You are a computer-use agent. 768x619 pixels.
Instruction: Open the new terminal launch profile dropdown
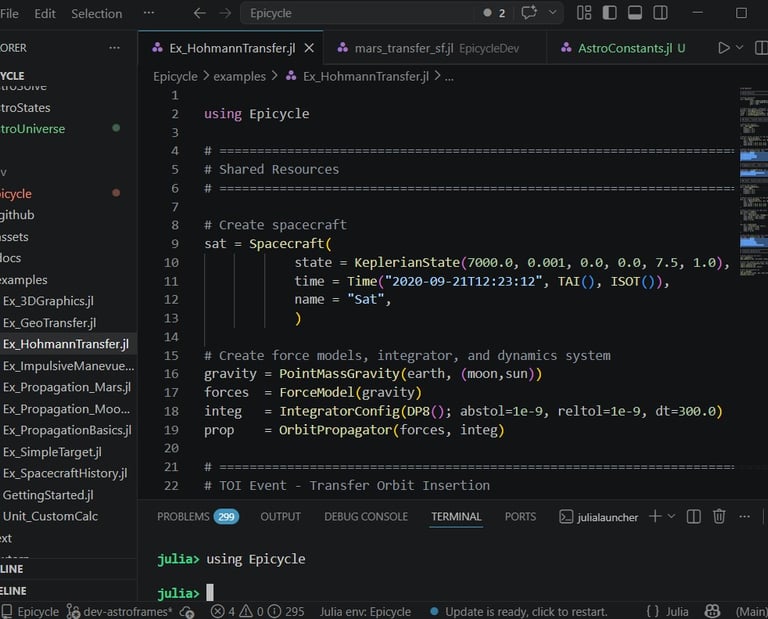pos(671,516)
